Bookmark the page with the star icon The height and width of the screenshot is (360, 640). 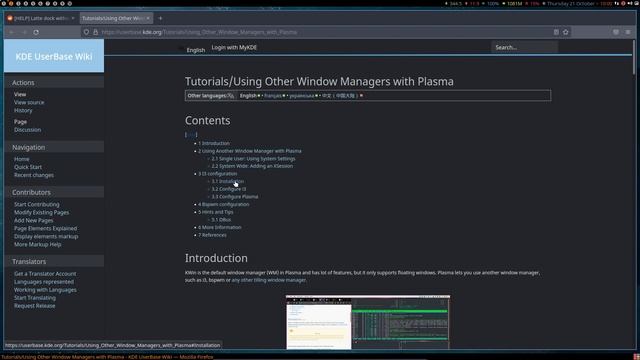pyautogui.click(x=566, y=32)
